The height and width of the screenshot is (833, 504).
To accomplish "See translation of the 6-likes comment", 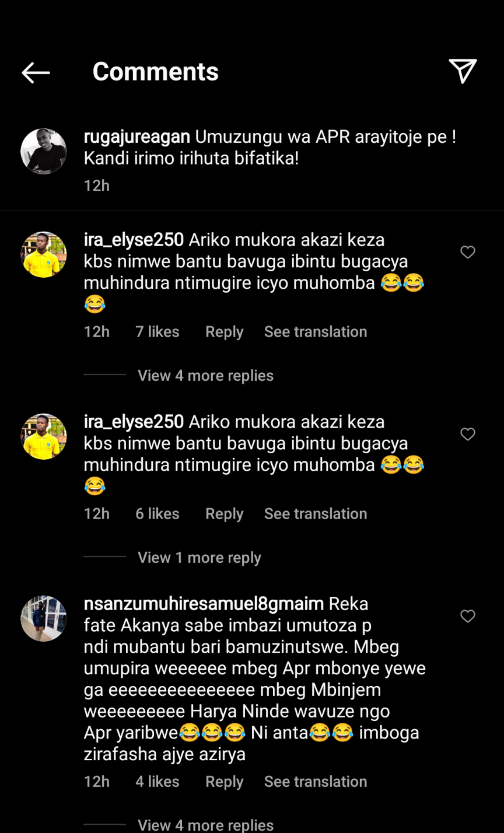I will click(315, 514).
